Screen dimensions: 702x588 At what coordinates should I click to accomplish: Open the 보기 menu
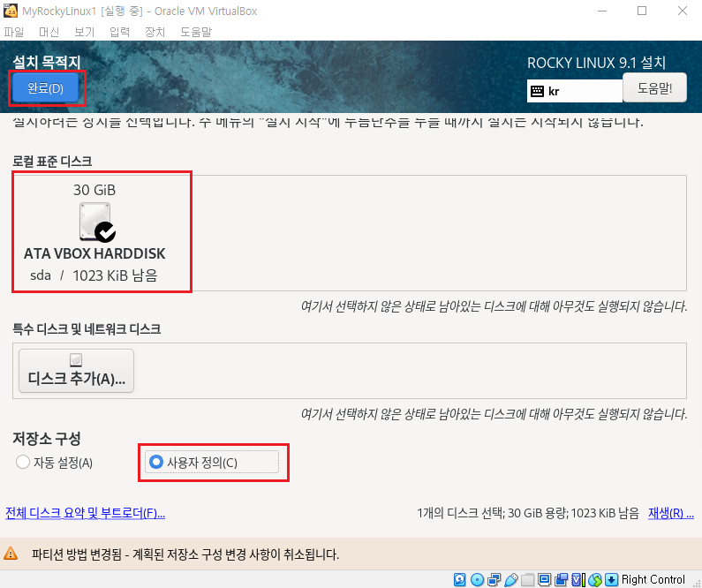pos(84,32)
